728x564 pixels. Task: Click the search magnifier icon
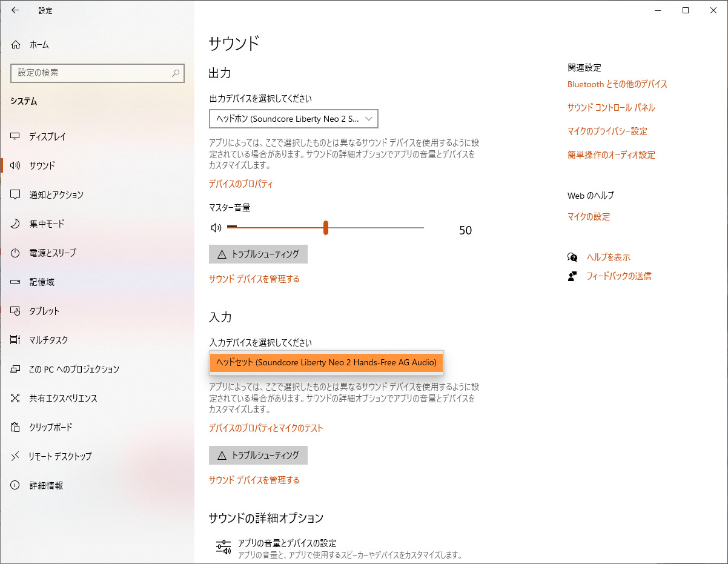(176, 73)
